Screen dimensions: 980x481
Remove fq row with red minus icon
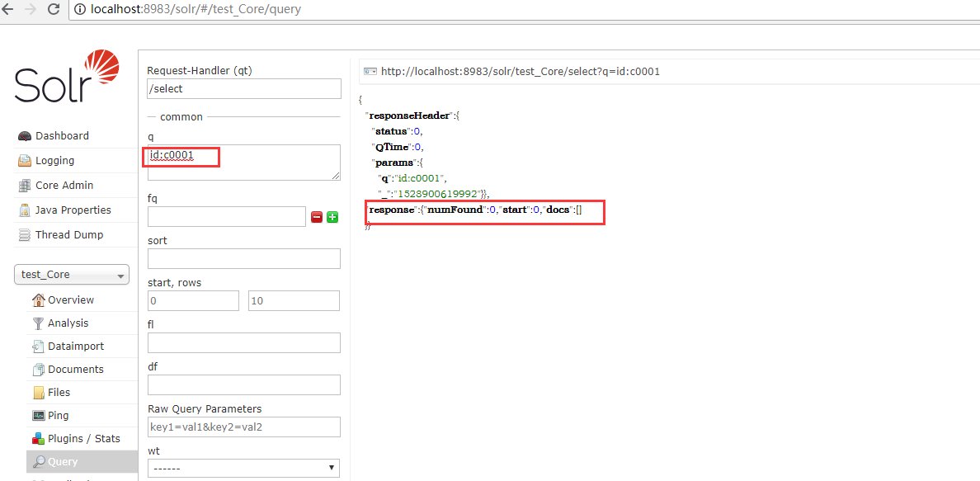[x=316, y=217]
